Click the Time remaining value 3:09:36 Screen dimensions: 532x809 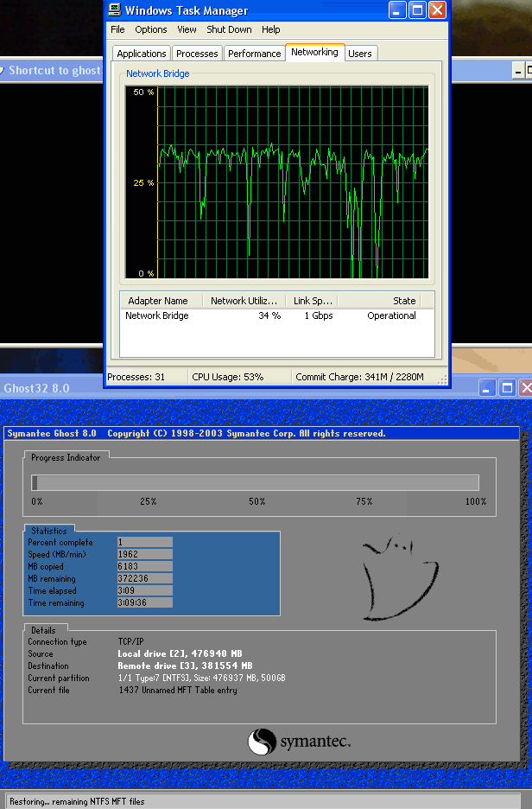click(x=145, y=602)
